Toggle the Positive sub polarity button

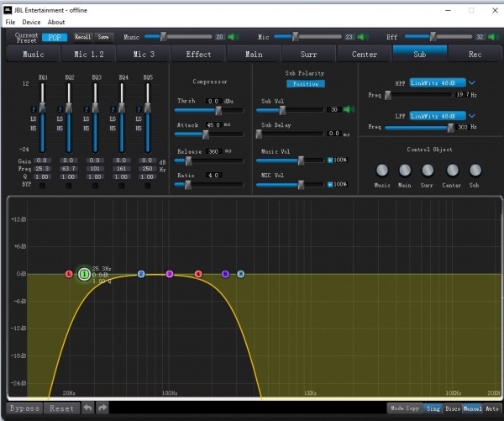[x=305, y=84]
